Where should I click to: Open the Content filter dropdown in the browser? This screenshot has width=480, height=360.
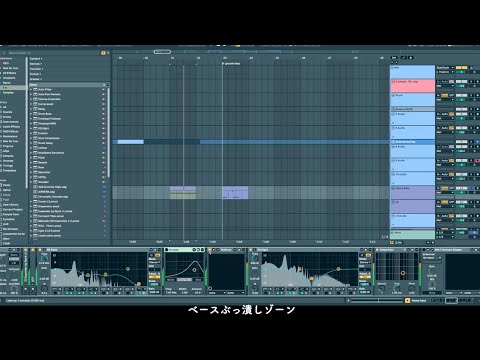pos(36,59)
